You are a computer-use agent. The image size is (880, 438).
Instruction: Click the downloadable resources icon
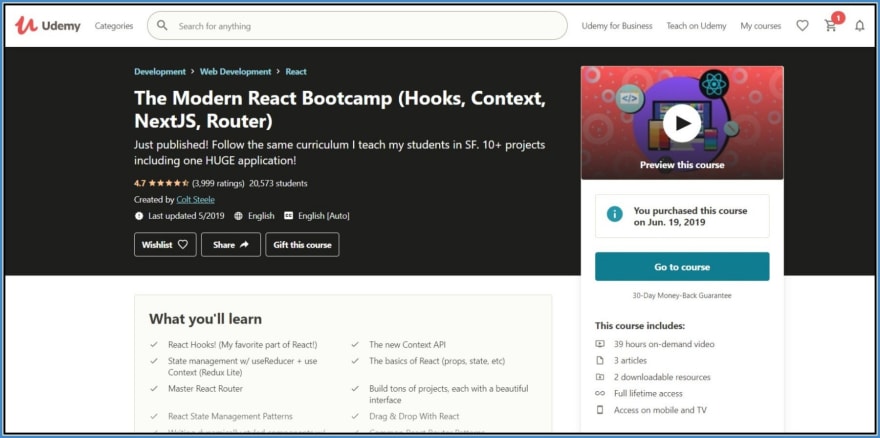tap(600, 377)
